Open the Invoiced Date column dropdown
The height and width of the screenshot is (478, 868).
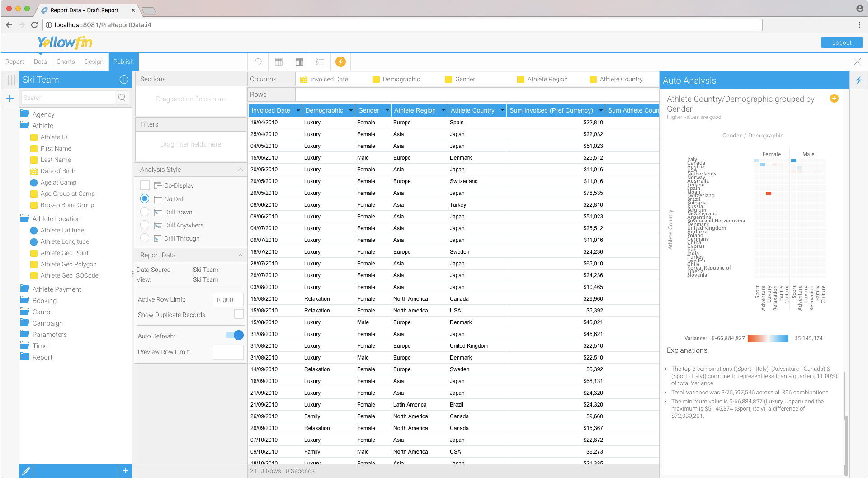298,110
